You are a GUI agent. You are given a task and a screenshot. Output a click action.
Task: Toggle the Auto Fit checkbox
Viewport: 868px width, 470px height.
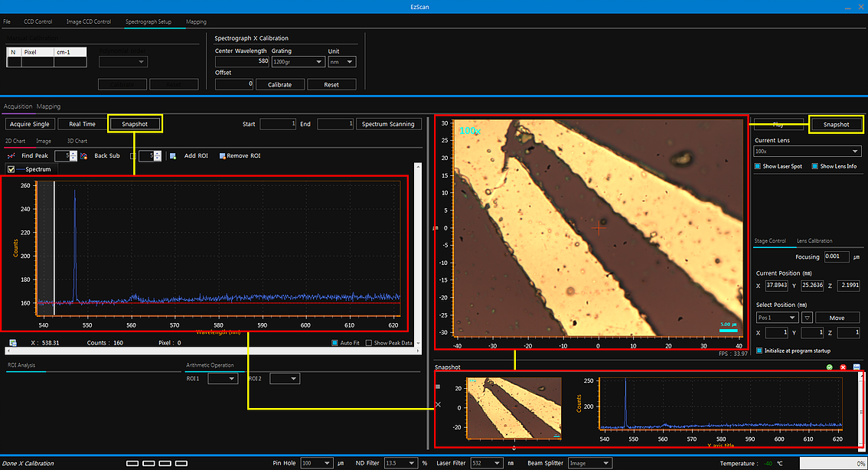tap(334, 343)
